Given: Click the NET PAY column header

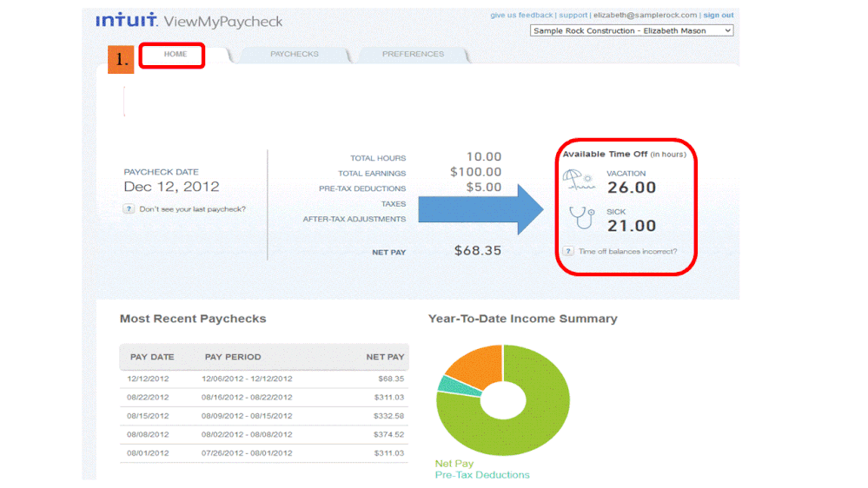Looking at the screenshot, I should pos(385,358).
